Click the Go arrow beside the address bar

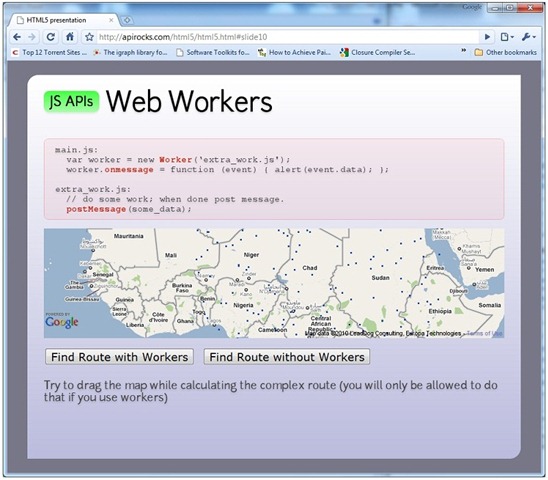487,37
